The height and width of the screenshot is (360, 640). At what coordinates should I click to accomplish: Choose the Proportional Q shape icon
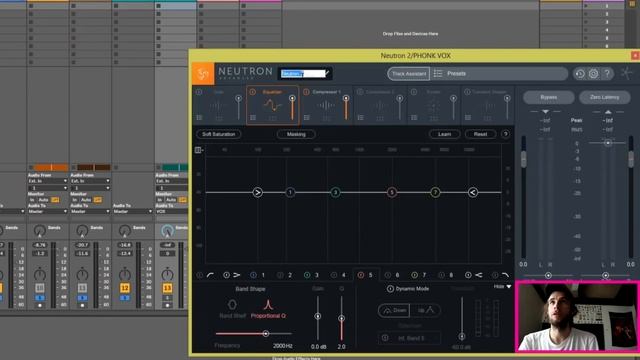coord(268,304)
